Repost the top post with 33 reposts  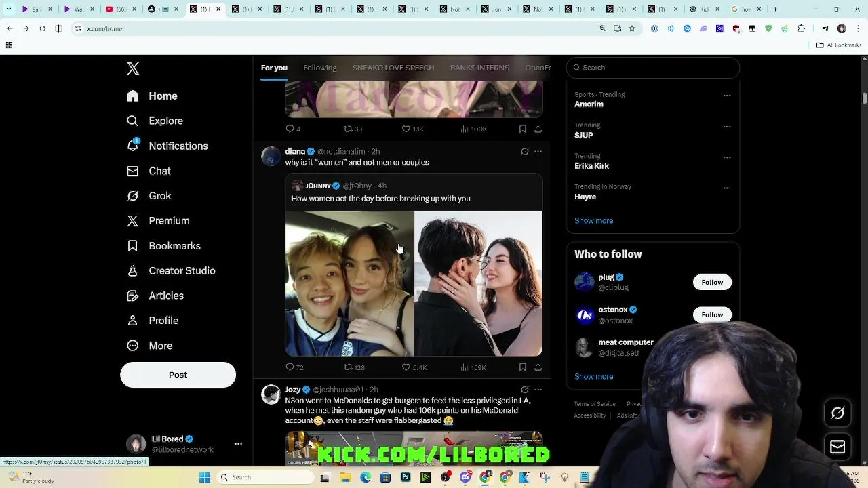coord(353,129)
